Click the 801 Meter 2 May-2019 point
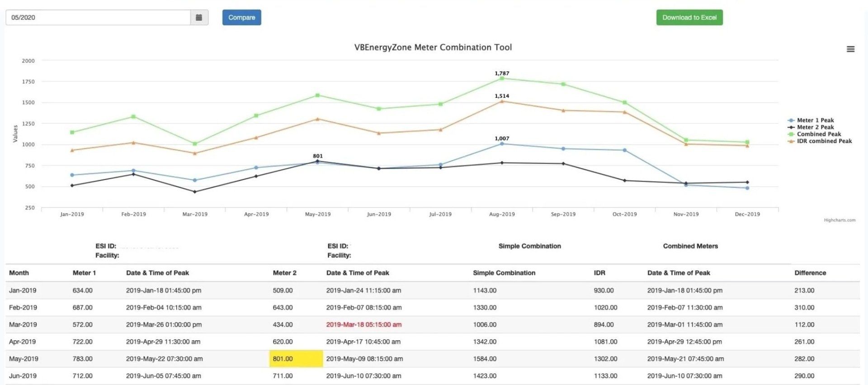Screen dimensions: 868x385 (317, 161)
